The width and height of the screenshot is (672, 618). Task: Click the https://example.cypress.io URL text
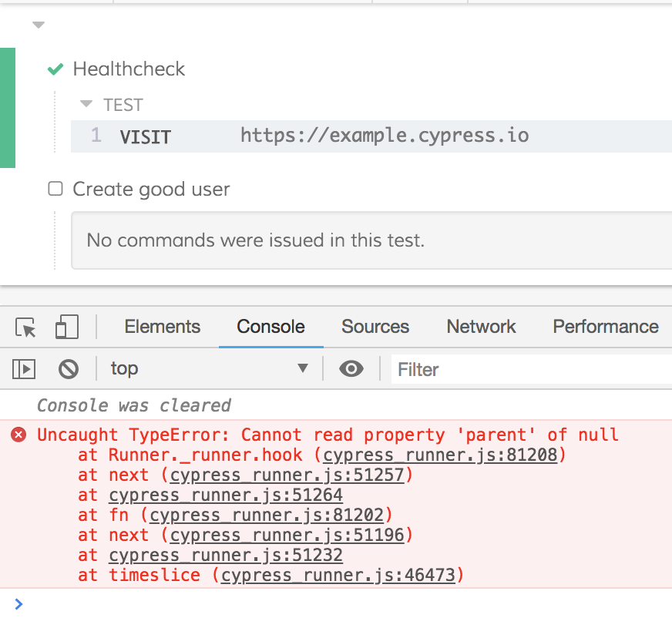385,136
